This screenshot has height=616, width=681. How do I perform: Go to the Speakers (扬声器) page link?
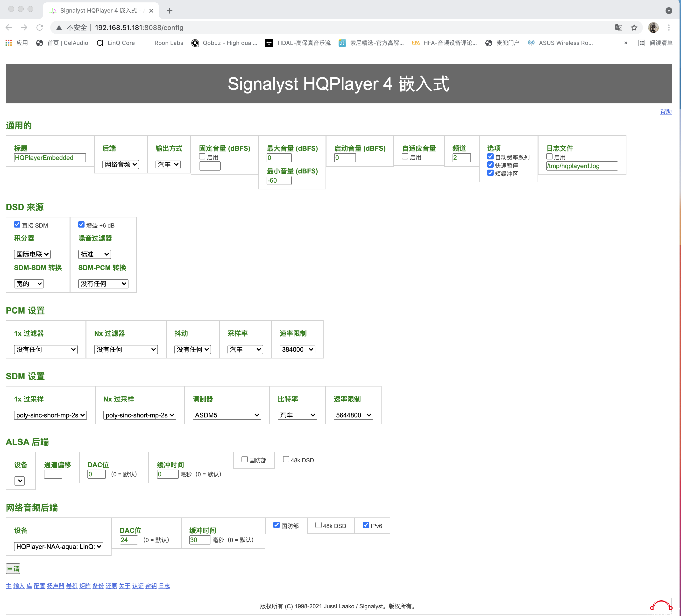pos(56,586)
